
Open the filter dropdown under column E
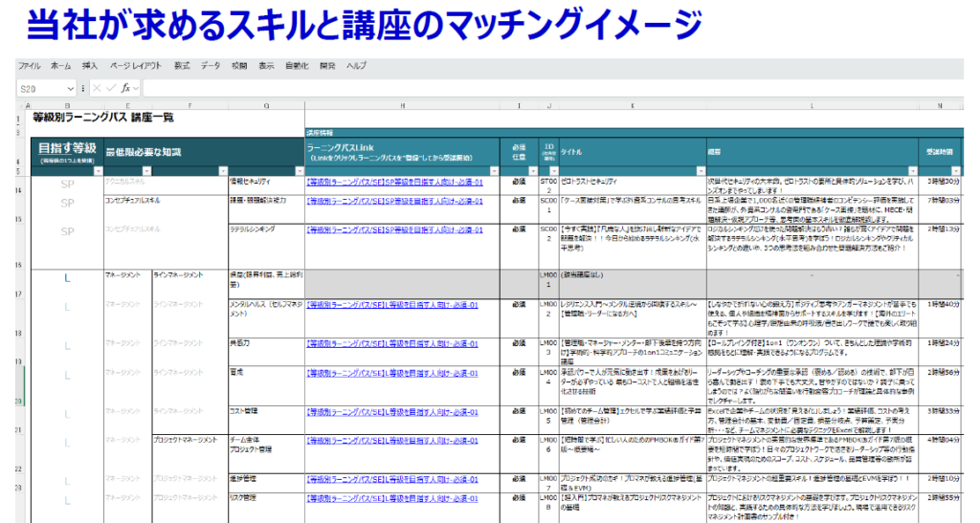click(146, 171)
